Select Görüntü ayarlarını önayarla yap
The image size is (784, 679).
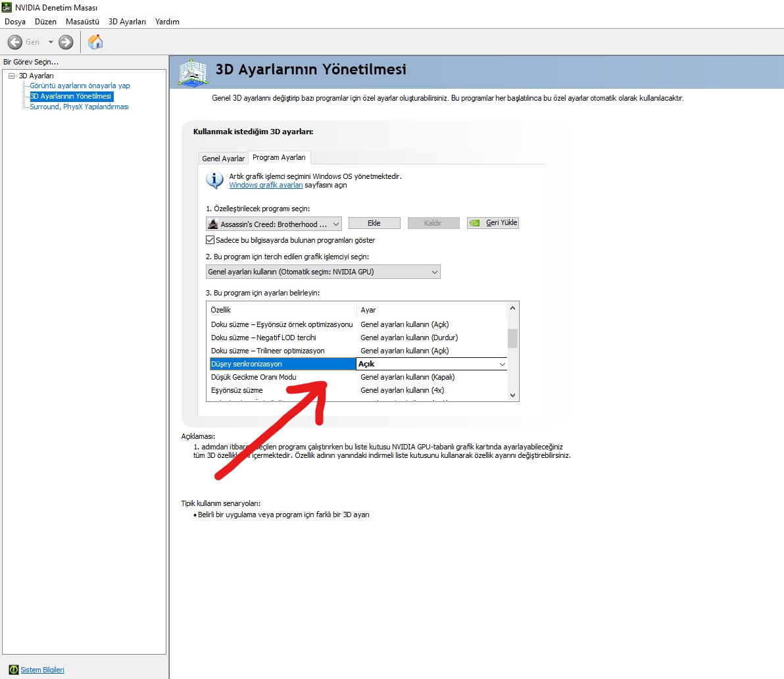[x=80, y=86]
